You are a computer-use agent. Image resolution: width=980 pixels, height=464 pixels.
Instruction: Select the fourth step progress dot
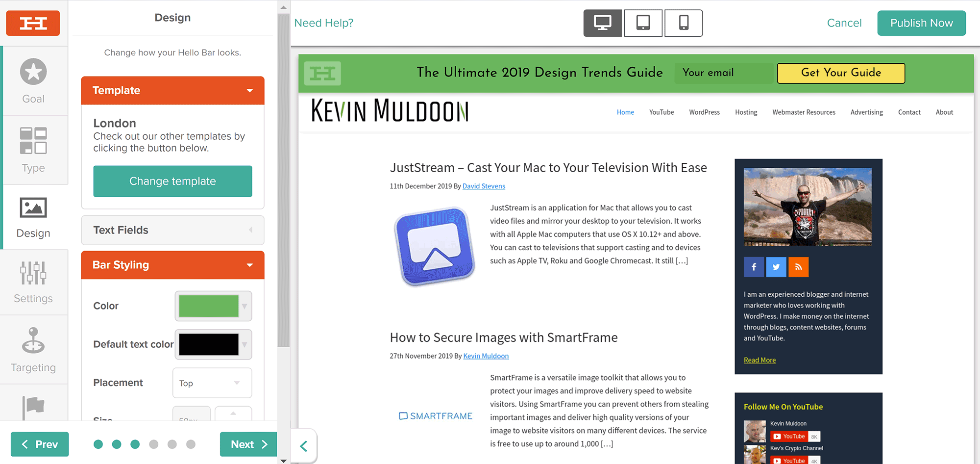[x=153, y=444]
